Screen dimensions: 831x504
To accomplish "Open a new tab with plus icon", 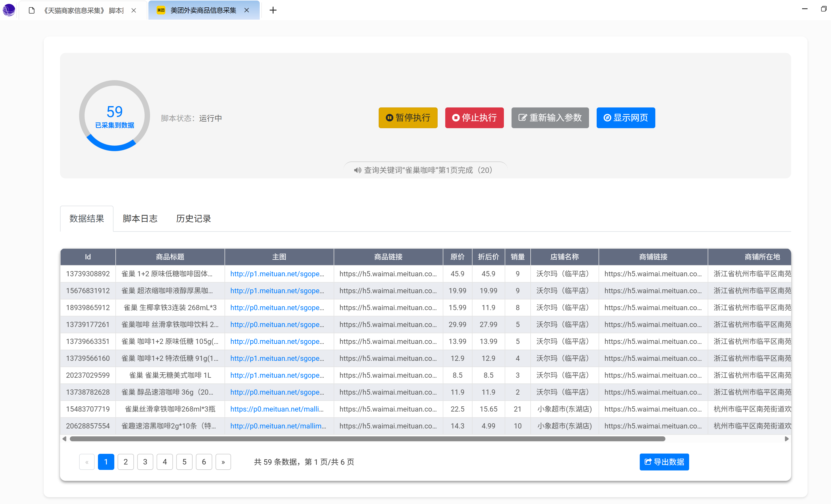I will 273,10.
